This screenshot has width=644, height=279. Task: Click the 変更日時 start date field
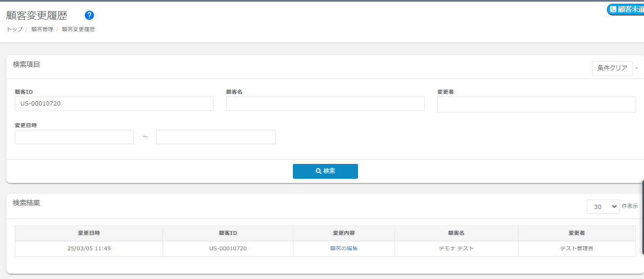coord(74,137)
